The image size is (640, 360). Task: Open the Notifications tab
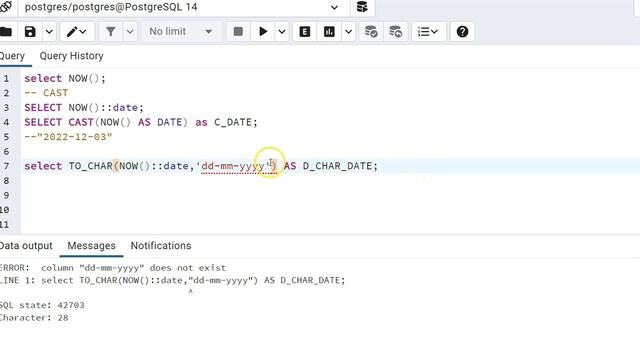pyautogui.click(x=161, y=246)
